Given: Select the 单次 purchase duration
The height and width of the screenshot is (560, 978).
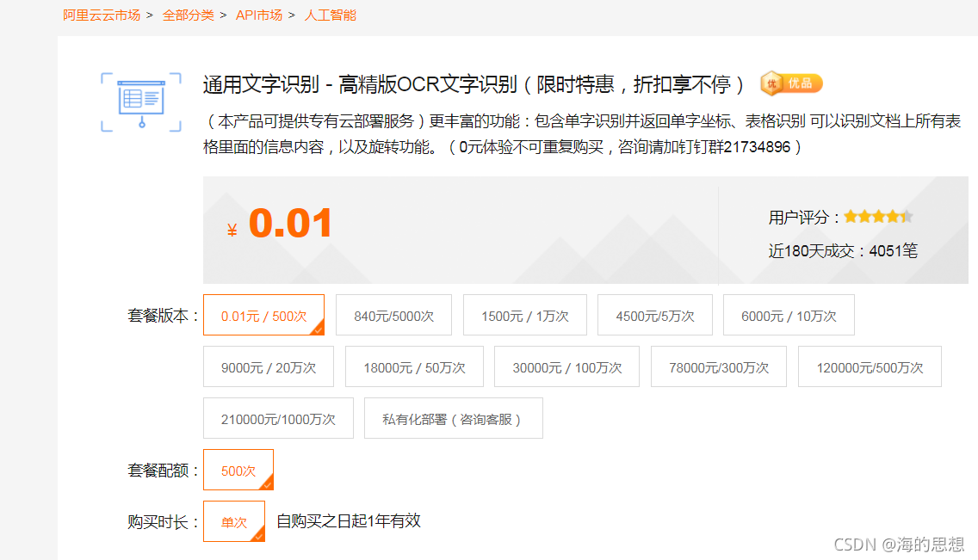Looking at the screenshot, I should point(234,522).
